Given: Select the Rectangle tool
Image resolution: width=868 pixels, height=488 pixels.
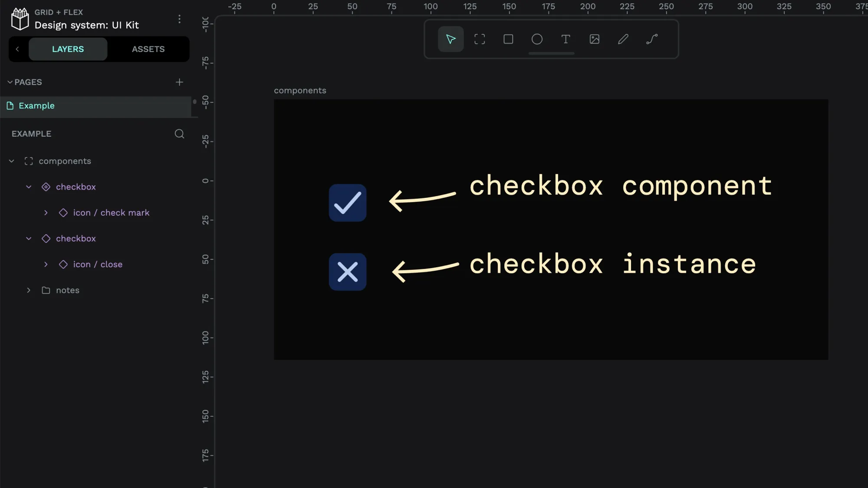Looking at the screenshot, I should [x=508, y=39].
